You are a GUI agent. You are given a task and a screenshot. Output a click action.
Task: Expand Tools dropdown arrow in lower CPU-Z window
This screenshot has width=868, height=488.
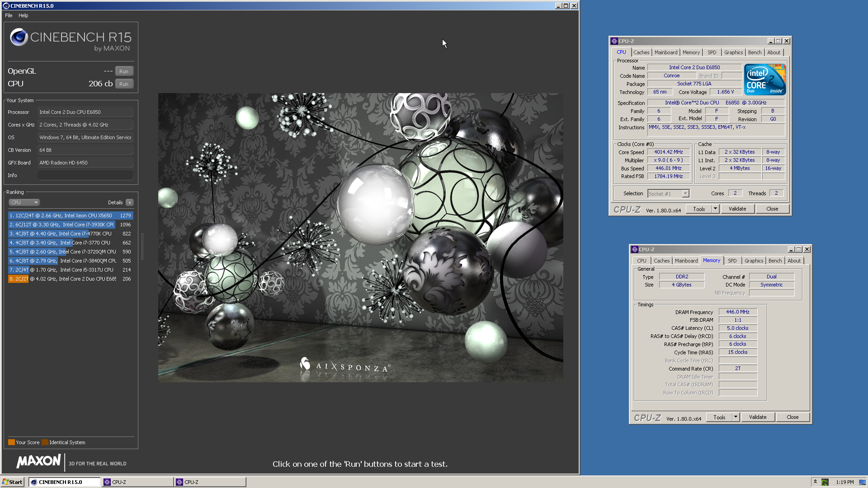click(736, 417)
